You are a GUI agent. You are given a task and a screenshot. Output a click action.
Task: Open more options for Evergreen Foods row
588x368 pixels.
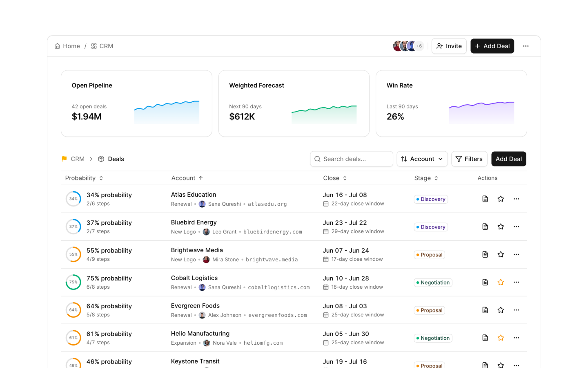(x=516, y=310)
